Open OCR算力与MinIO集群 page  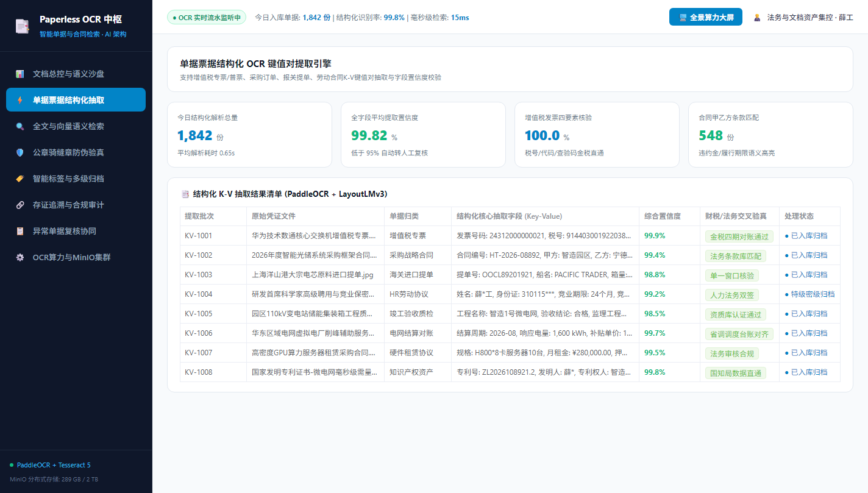(76, 257)
